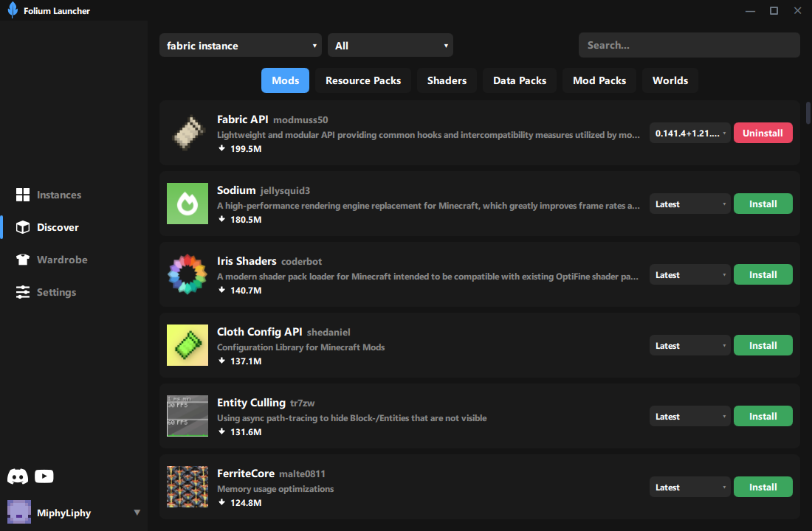Install the Iris Shaders mod
This screenshot has height=531, width=812.
coord(763,275)
